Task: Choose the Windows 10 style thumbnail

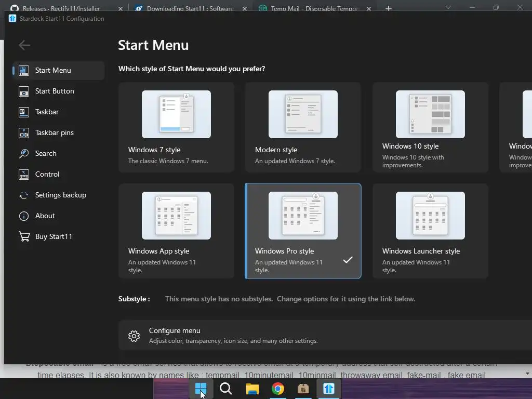Action: click(430, 114)
